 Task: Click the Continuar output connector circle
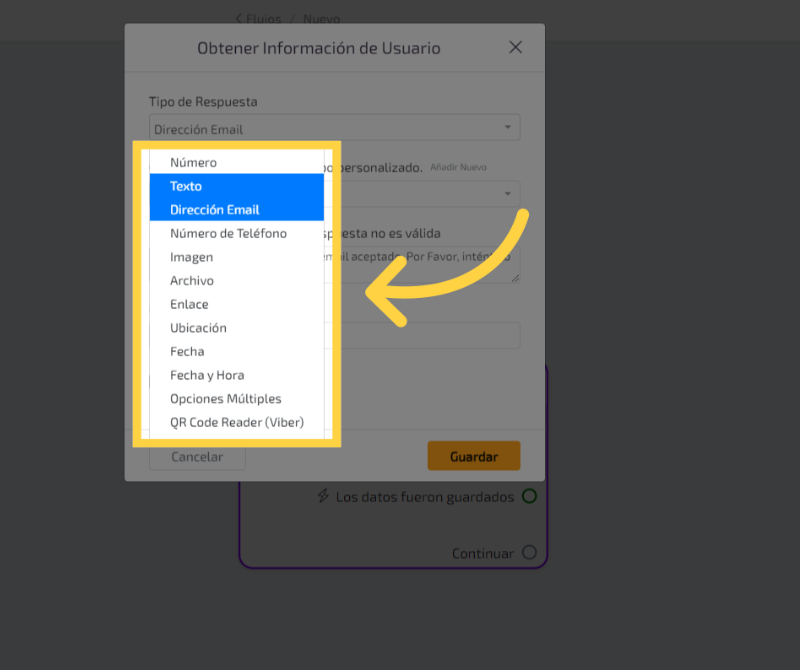[529, 553]
